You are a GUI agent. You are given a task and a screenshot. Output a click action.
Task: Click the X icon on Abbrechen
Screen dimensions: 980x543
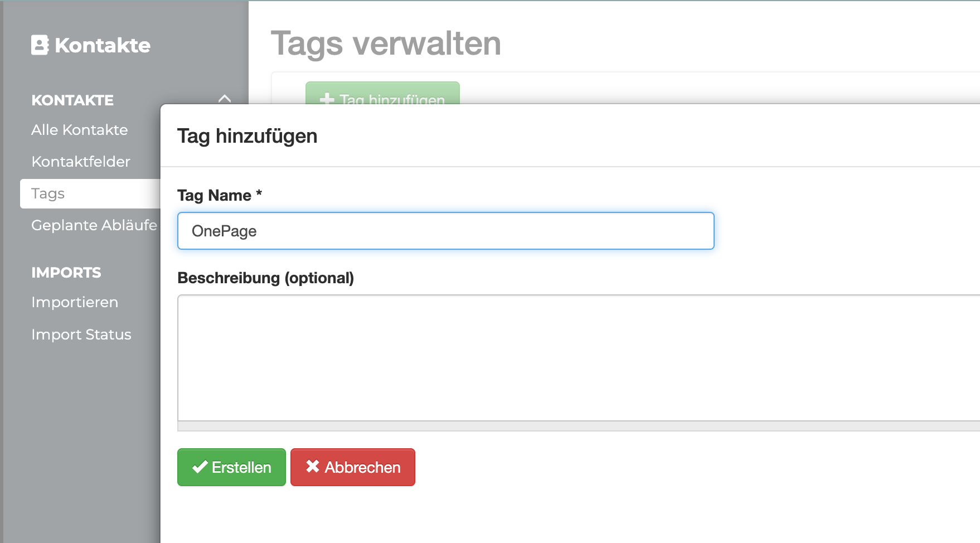point(313,466)
